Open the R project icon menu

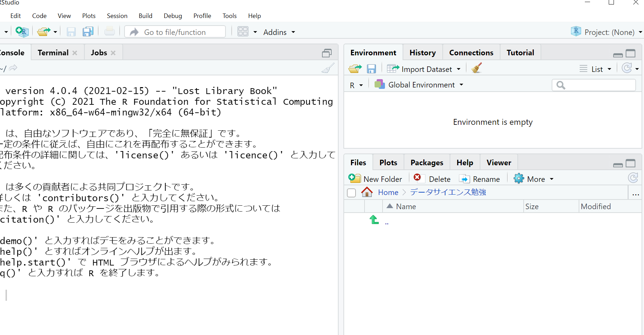[x=576, y=31]
